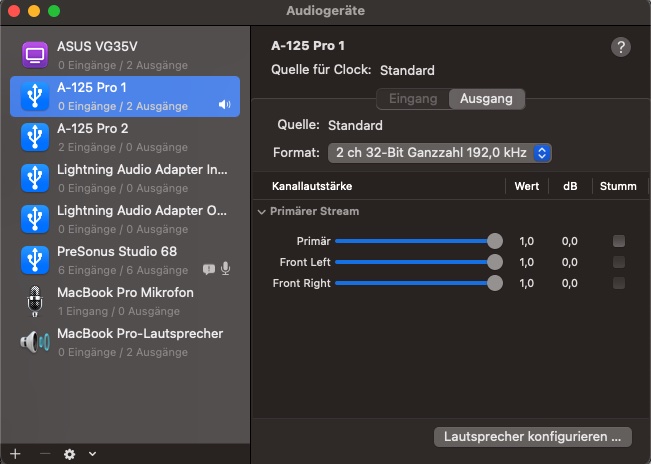Click the Lightning Audio Adapter Out USB icon

coord(35,219)
